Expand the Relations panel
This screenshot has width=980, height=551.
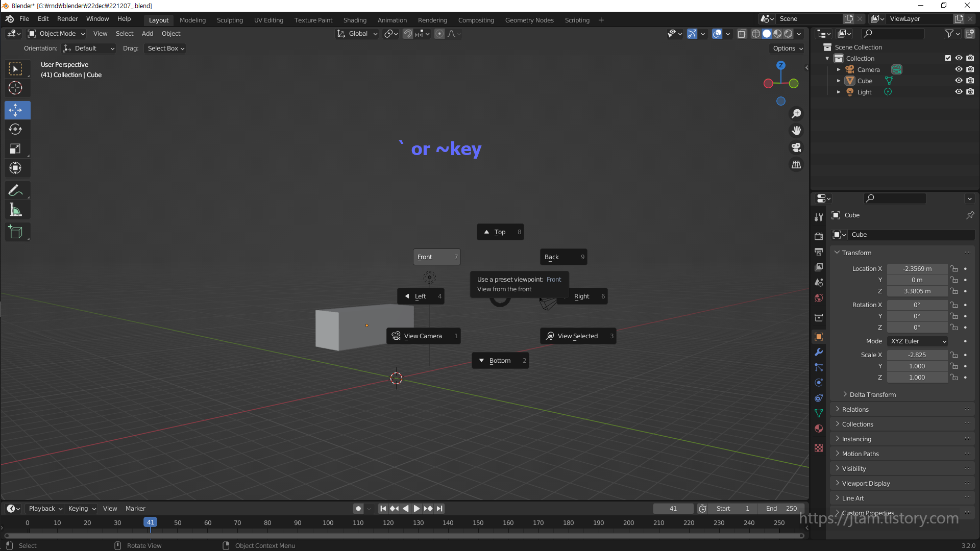(855, 410)
